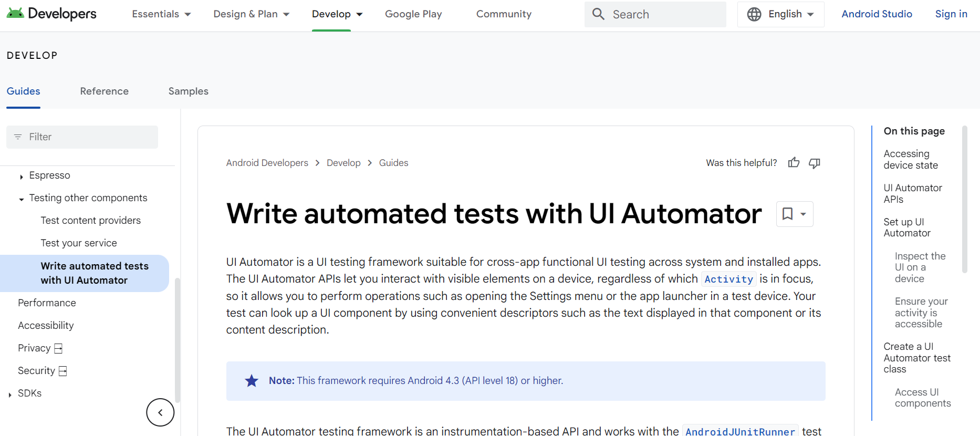This screenshot has width=980, height=436.
Task: Open the bookmark options dropdown arrow
Action: pos(803,214)
